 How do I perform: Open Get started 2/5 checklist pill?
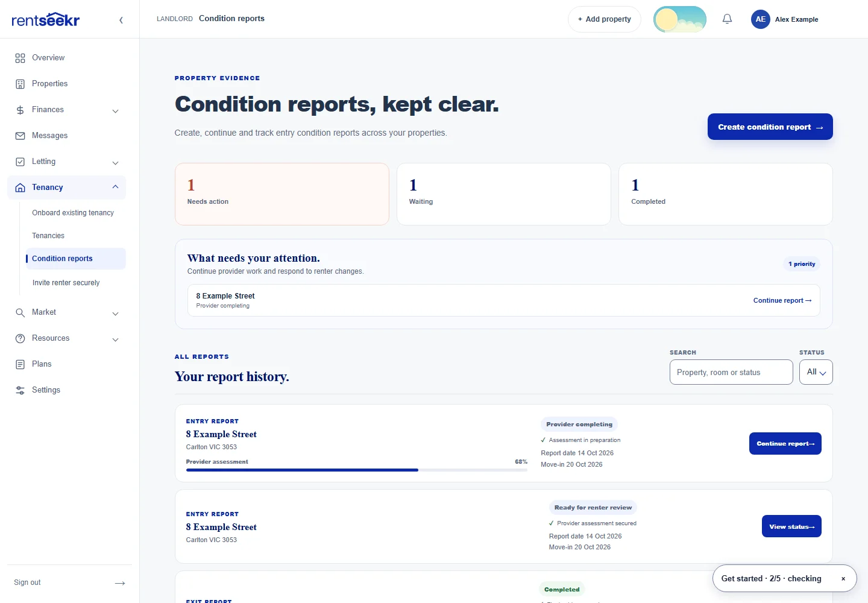pyautogui.click(x=772, y=579)
